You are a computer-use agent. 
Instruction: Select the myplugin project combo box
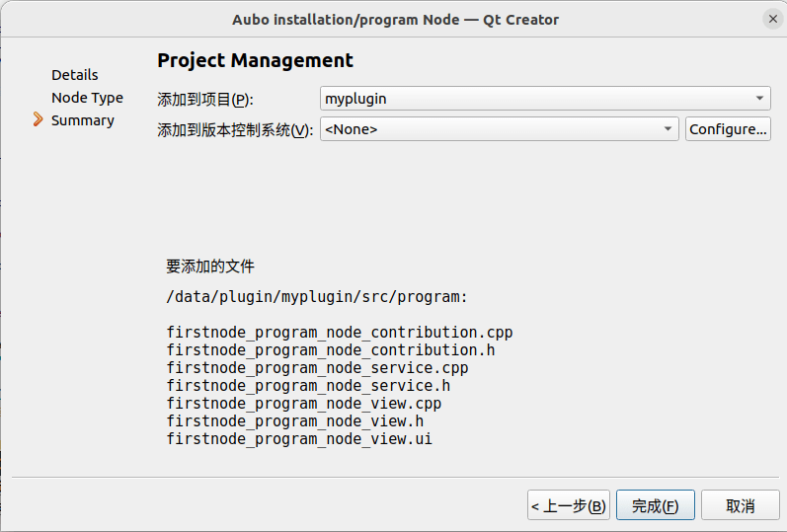pos(545,99)
